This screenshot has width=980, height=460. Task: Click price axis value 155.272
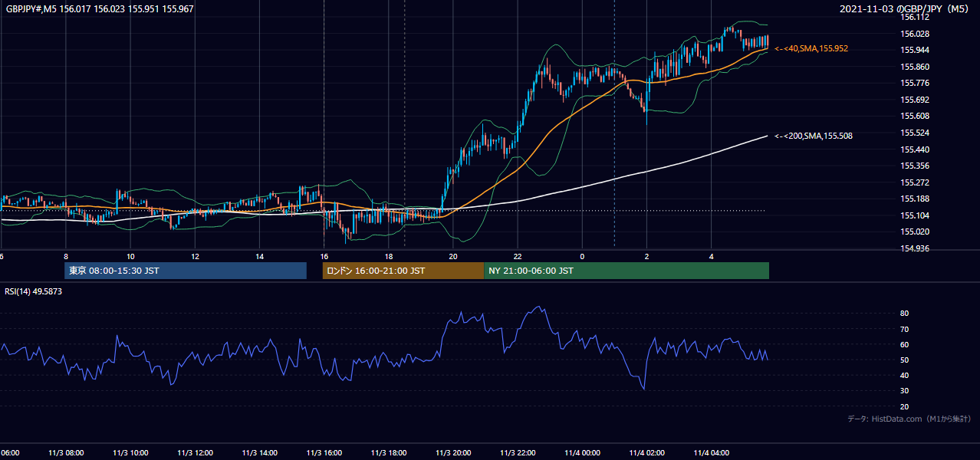coord(915,182)
